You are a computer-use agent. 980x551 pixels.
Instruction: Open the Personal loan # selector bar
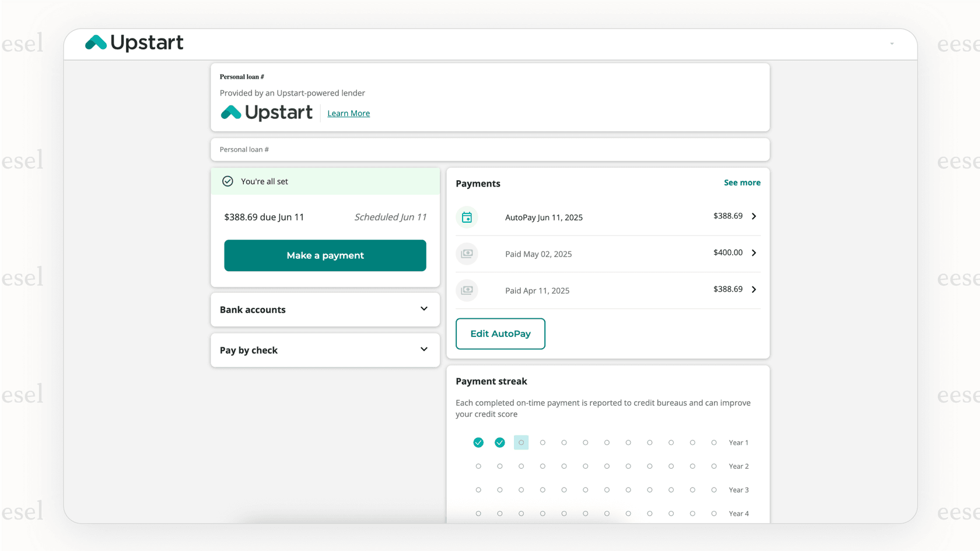(490, 149)
